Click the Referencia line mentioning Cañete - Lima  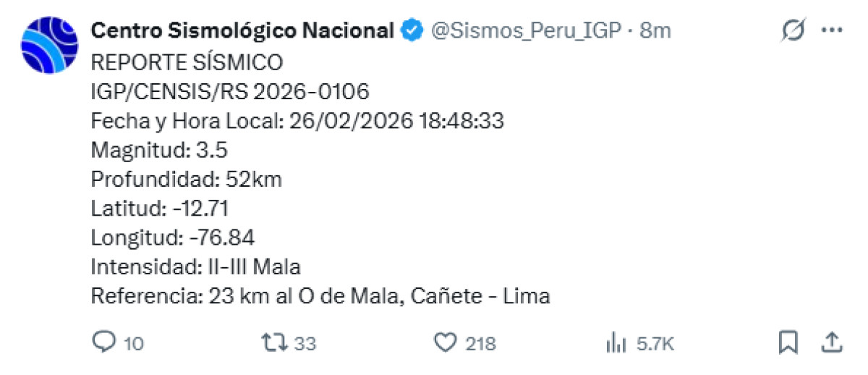[320, 296]
